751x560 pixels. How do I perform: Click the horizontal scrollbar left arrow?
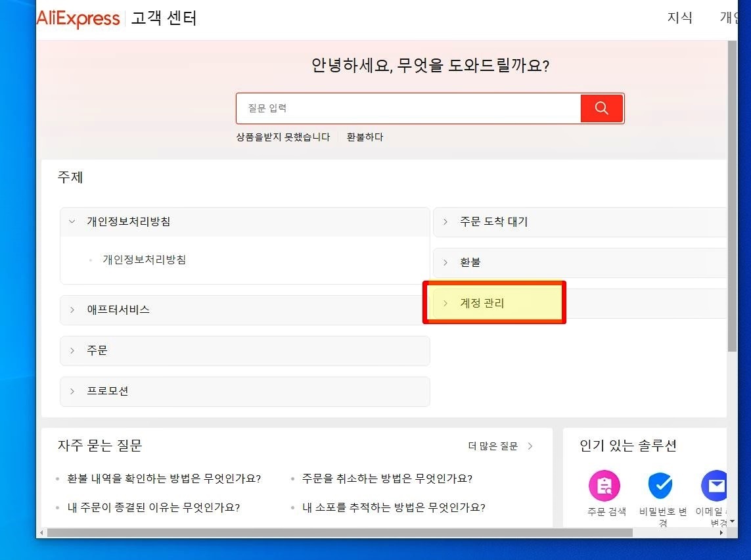[41, 532]
